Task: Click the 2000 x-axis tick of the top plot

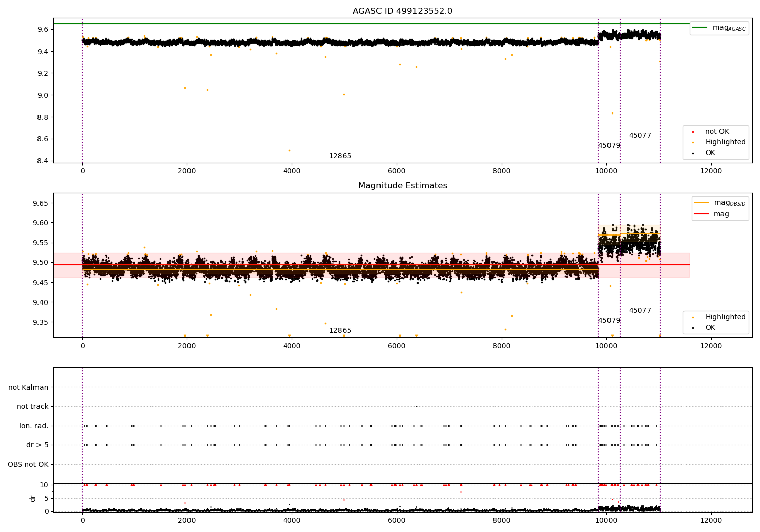Action: 187,171
